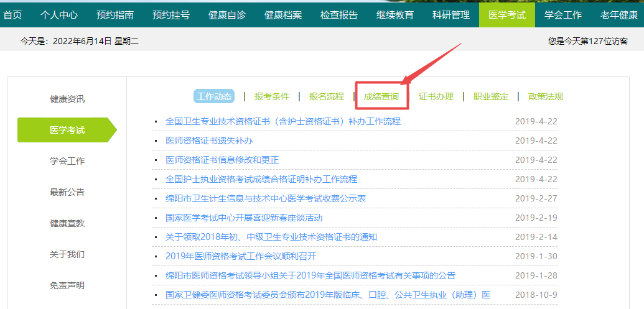The height and width of the screenshot is (309, 644).
Task: Open 预约挂号 in the navigation bar
Action: [x=171, y=15]
